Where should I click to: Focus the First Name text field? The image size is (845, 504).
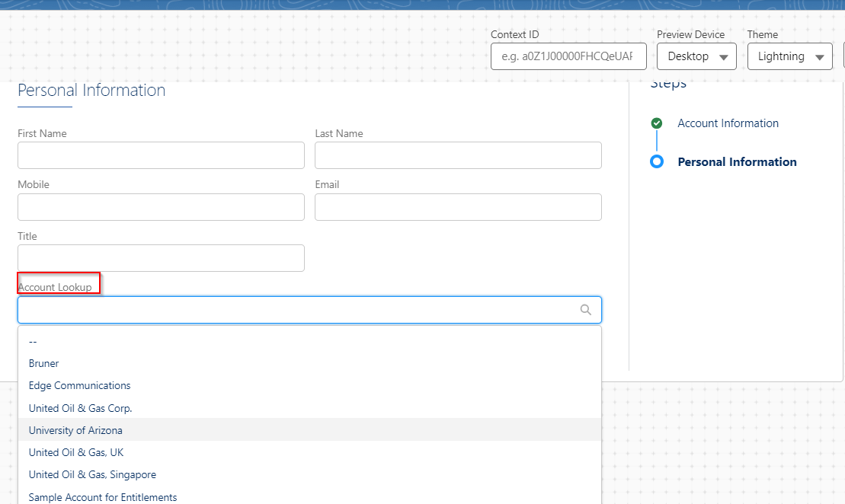click(161, 155)
